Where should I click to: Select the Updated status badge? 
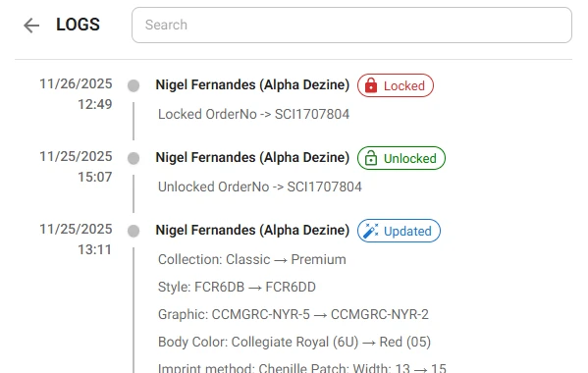399,231
